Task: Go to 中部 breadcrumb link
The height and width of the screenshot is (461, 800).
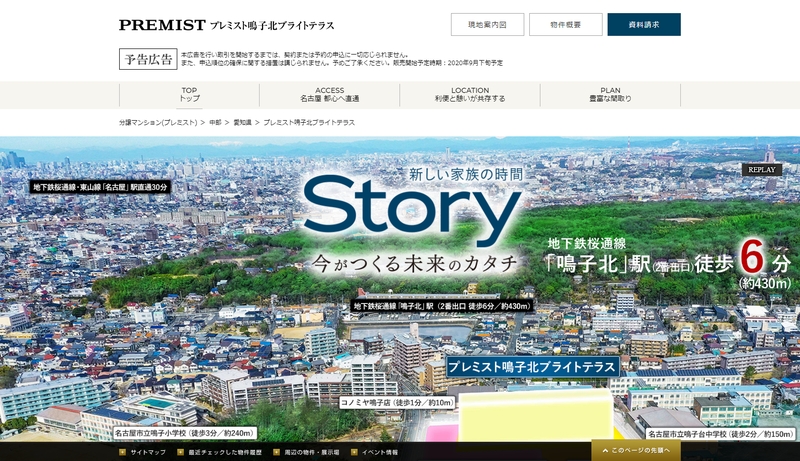Action: pyautogui.click(x=215, y=122)
